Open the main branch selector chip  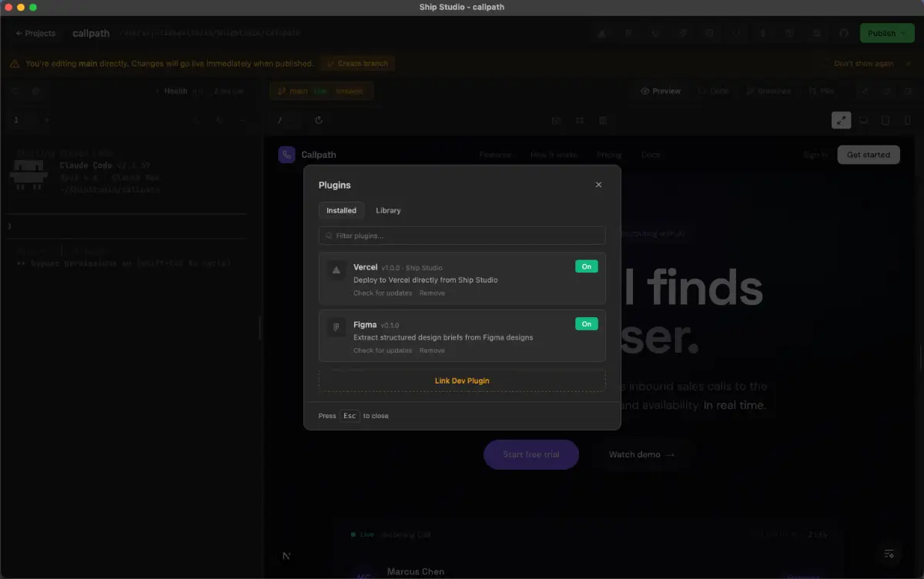[322, 91]
